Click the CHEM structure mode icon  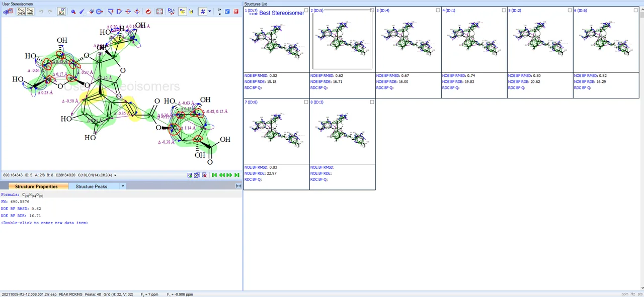[x=21, y=12]
